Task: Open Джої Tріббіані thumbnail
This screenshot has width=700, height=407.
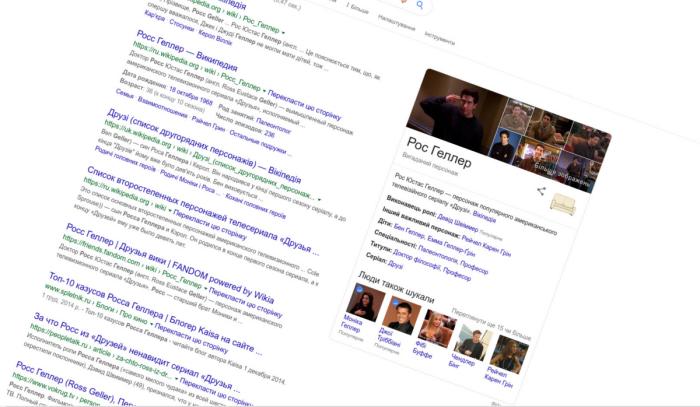Action: click(401, 316)
